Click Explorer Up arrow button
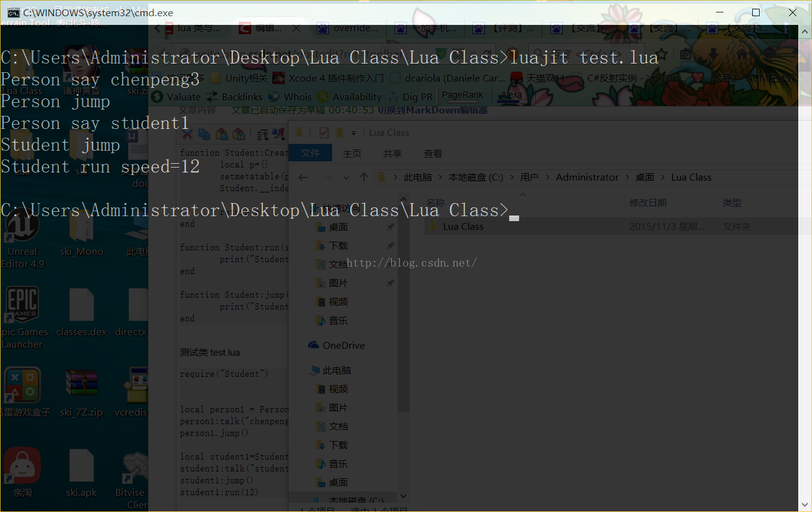 364,178
